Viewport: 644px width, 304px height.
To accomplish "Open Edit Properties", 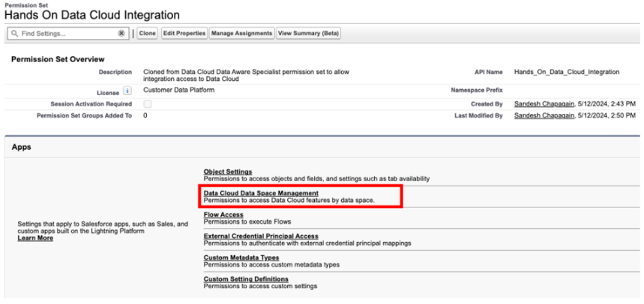I will [184, 34].
